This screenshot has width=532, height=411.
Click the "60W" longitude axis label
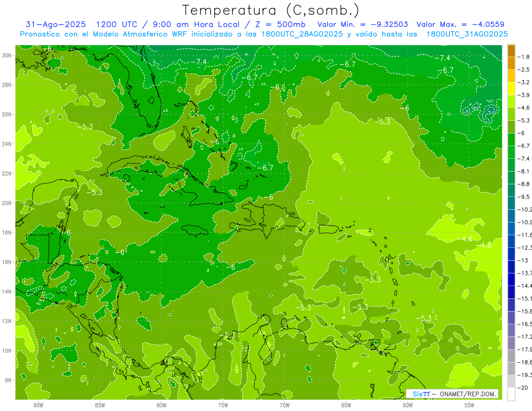[x=408, y=405]
